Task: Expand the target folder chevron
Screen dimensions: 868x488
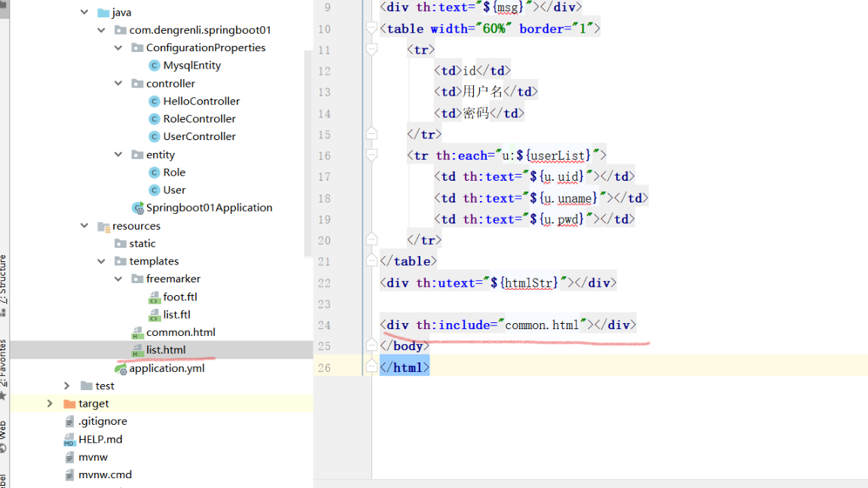Action: click(x=50, y=404)
